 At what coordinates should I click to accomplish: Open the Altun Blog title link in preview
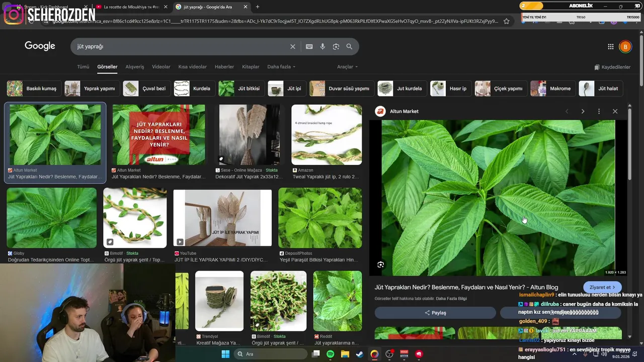click(466, 287)
